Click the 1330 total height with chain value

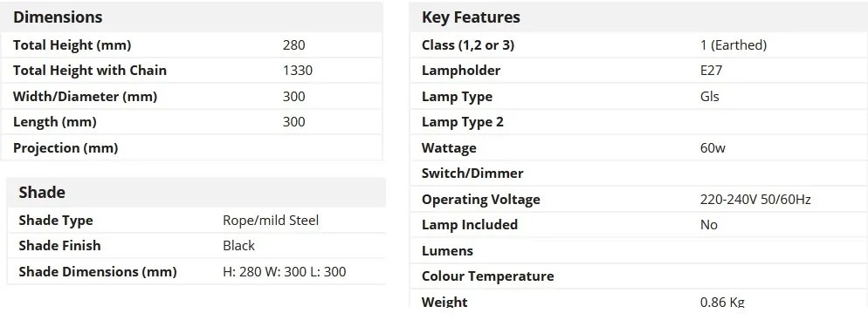pos(297,71)
